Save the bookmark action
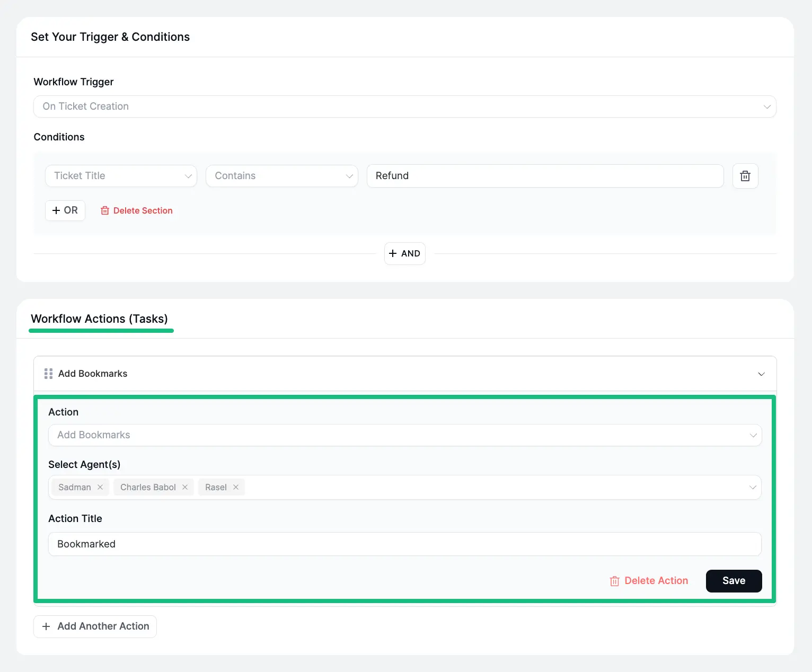This screenshot has width=812, height=672. tap(734, 581)
